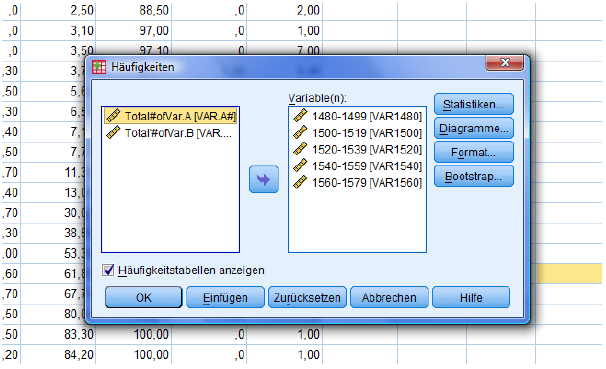
Task: Click the ruler icon of 1520-1539 variable
Action: coord(300,149)
